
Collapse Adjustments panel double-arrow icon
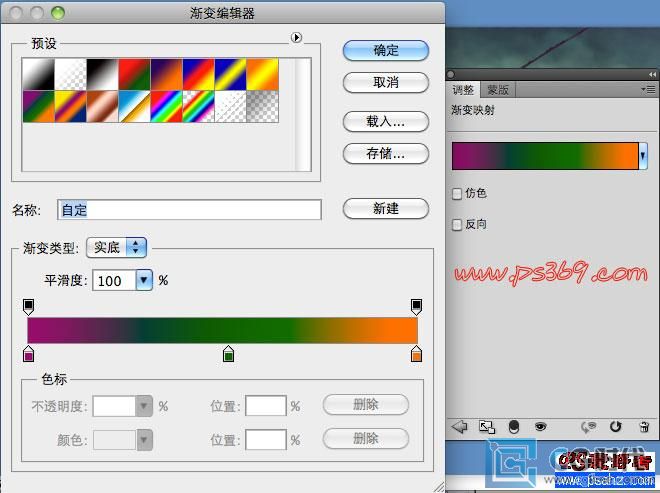[x=652, y=75]
